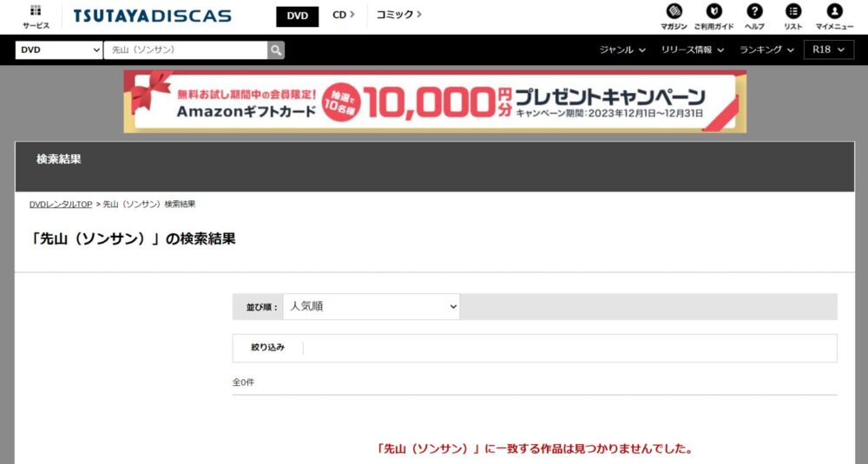Image resolution: width=868 pixels, height=464 pixels.
Task: Focus the search field containing 先山（ソンサン）
Action: [x=186, y=49]
